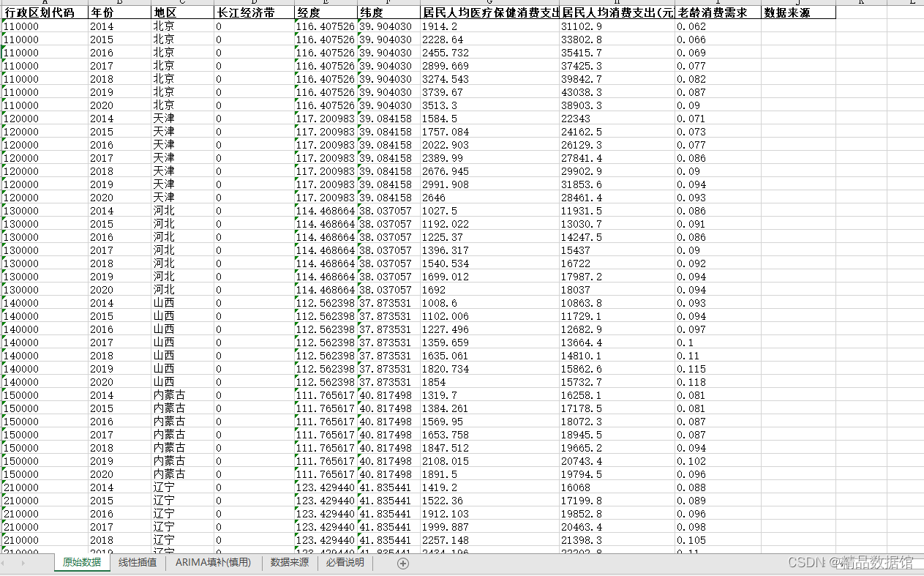Click the cell with value 13664.4
Viewport: 924px width, 576px height.
point(617,343)
